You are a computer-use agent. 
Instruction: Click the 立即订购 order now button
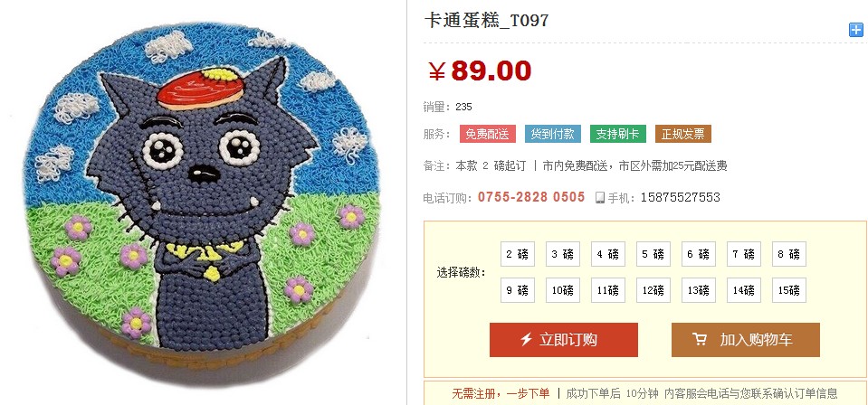coord(564,340)
